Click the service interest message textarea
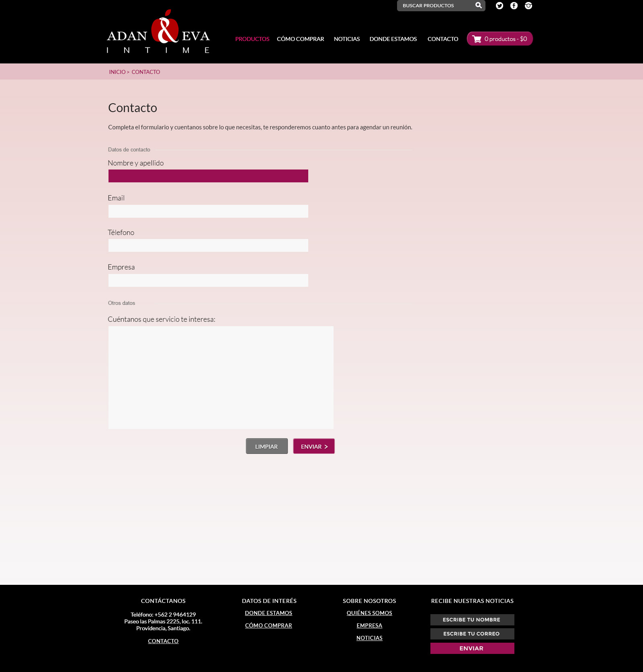Screen dimensions: 643x672 coord(221,377)
